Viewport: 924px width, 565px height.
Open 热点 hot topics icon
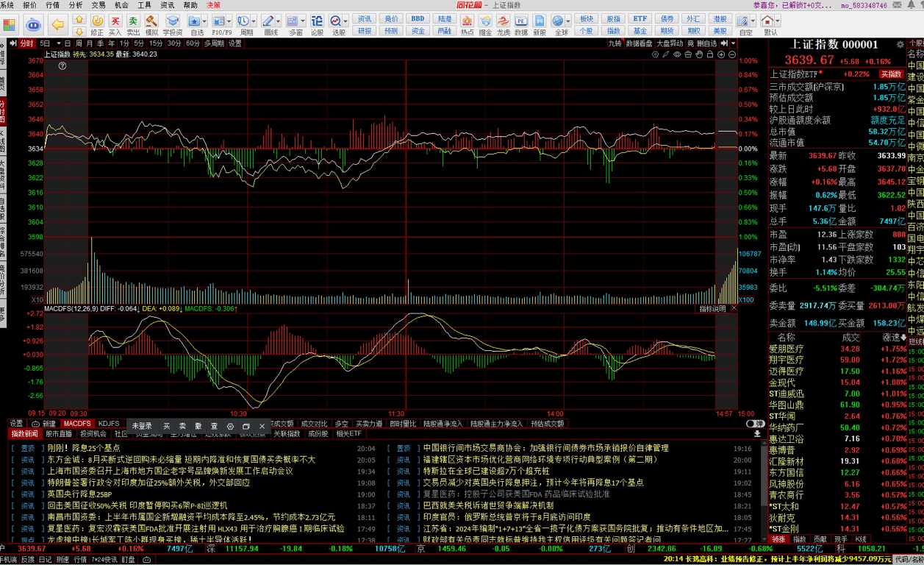click(467, 25)
